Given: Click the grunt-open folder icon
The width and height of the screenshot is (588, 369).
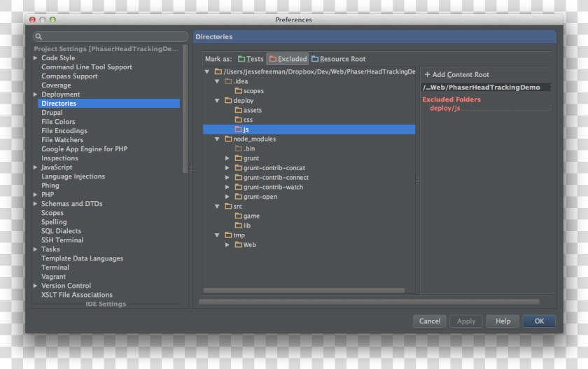Looking at the screenshot, I should pos(239,197).
